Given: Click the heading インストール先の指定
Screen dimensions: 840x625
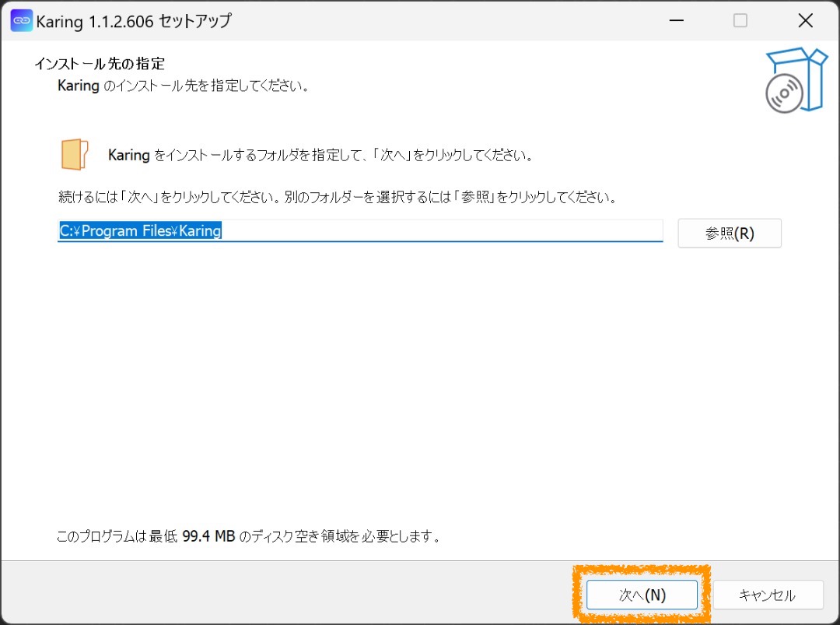Looking at the screenshot, I should (100, 64).
